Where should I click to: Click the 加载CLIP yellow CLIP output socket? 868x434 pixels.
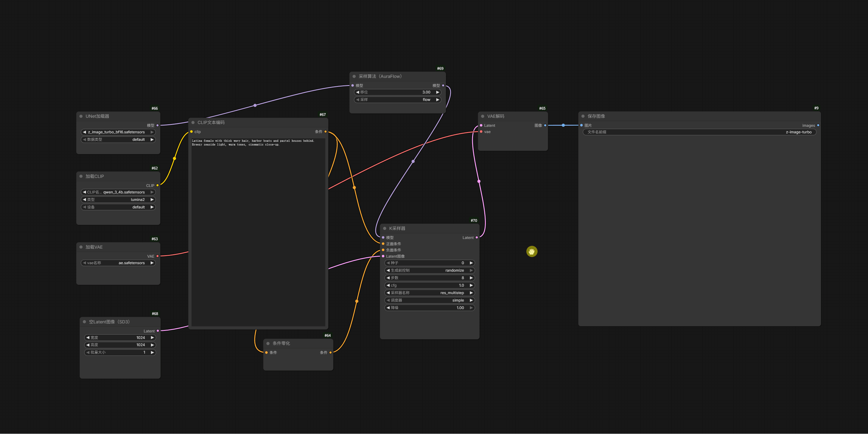point(157,185)
